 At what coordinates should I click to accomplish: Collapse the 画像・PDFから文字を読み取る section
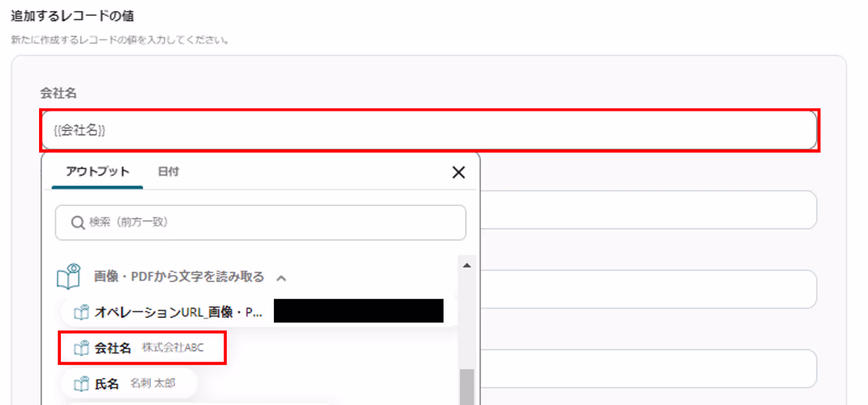click(281, 279)
